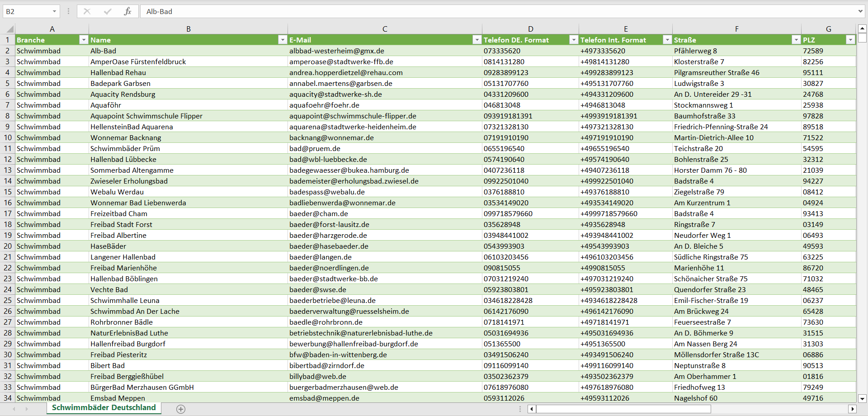Viewport: 868px width, 416px height.
Task: Select the cell Schwimmhalle Leuna
Action: pyautogui.click(x=189, y=300)
